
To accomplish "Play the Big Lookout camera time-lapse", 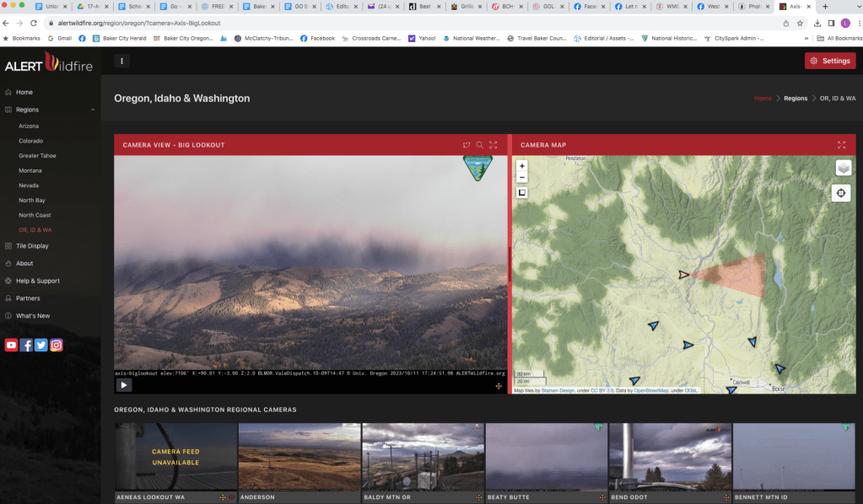I will click(x=123, y=385).
